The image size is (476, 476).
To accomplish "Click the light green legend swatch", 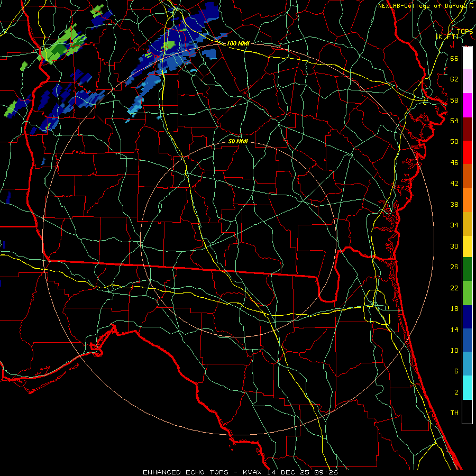I will pos(467,293).
